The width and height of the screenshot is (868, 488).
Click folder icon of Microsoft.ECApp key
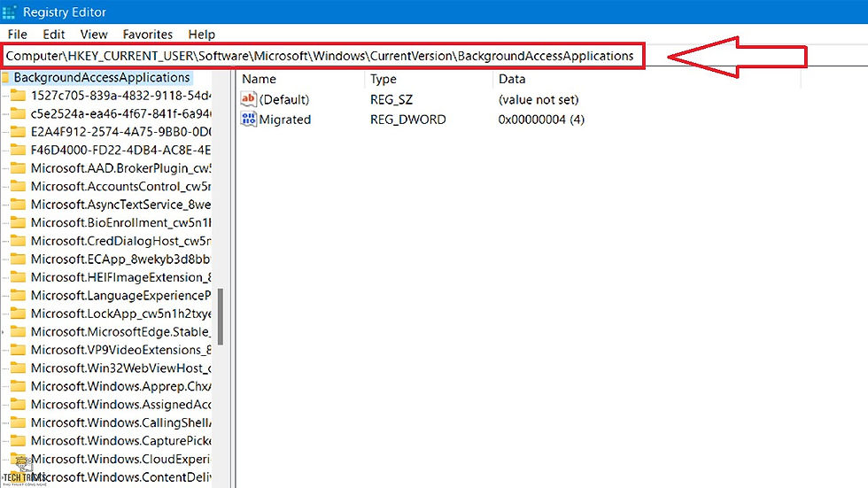19,259
